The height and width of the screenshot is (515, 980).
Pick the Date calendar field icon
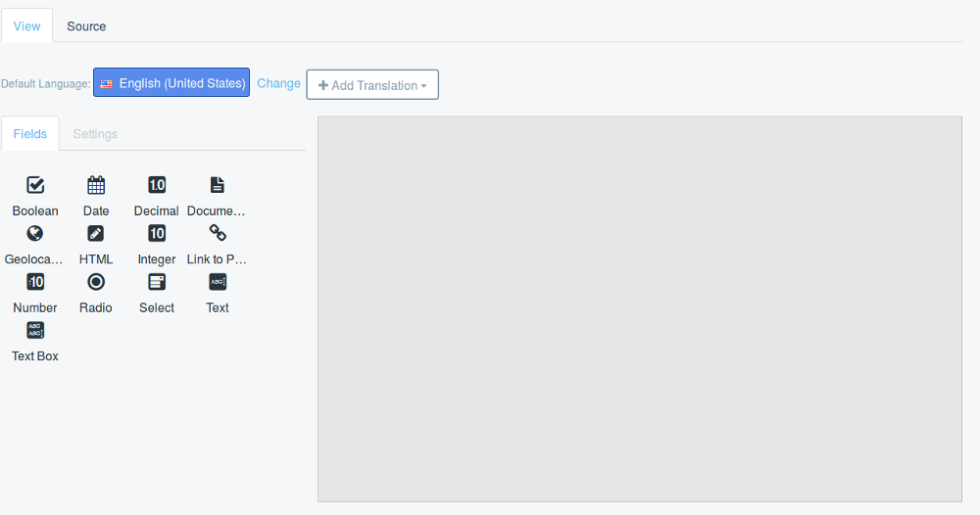(x=96, y=185)
